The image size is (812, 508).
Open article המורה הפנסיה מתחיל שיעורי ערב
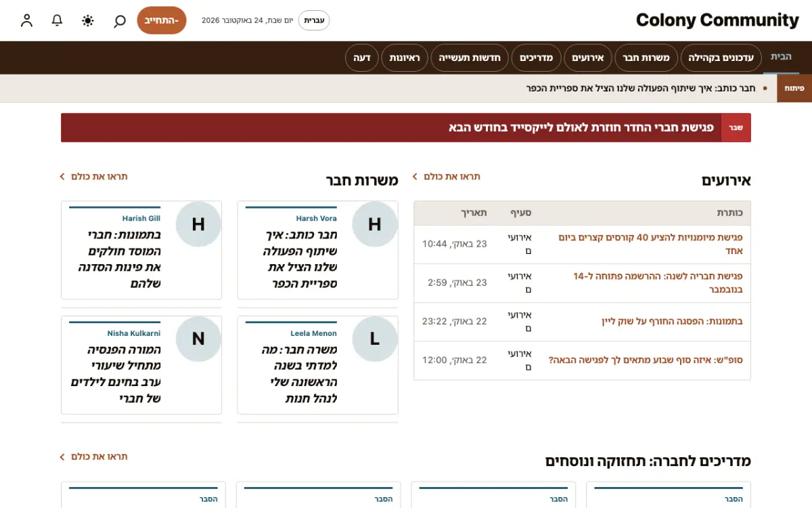[x=116, y=375]
